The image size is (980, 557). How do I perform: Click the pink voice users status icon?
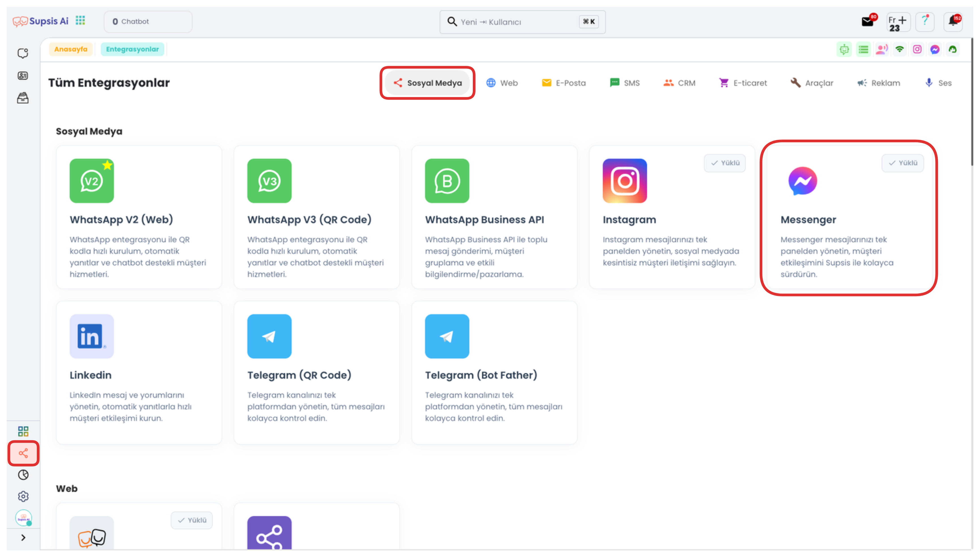[882, 49]
